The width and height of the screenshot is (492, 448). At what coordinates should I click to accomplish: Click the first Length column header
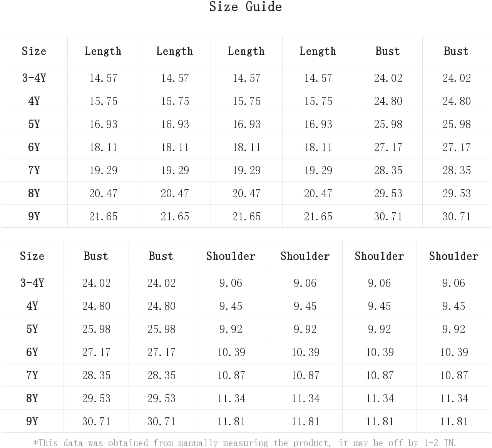[x=103, y=51]
